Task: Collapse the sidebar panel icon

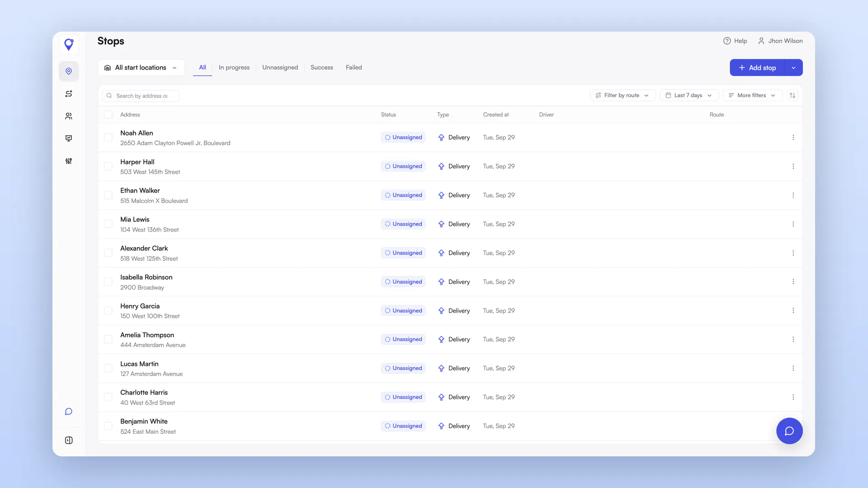Action: (69, 440)
